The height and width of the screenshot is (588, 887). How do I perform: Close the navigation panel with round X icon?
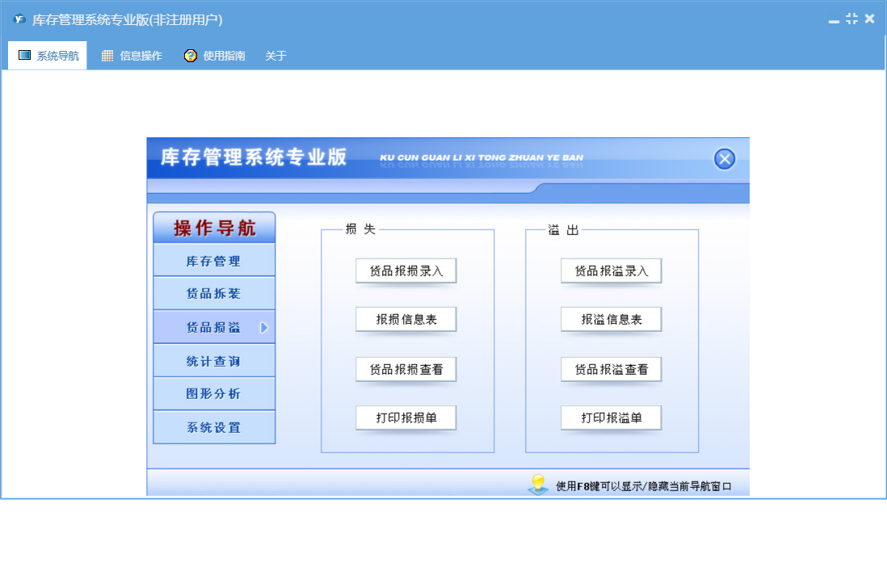(725, 159)
